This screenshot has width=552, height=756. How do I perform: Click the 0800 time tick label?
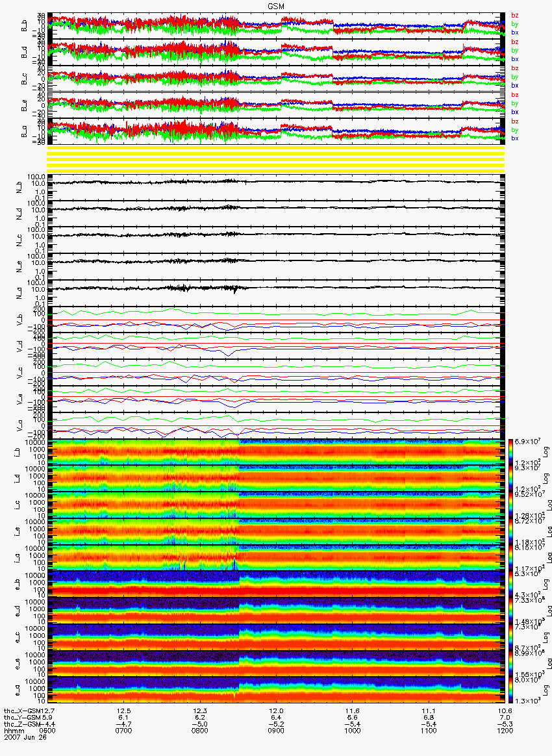200,731
